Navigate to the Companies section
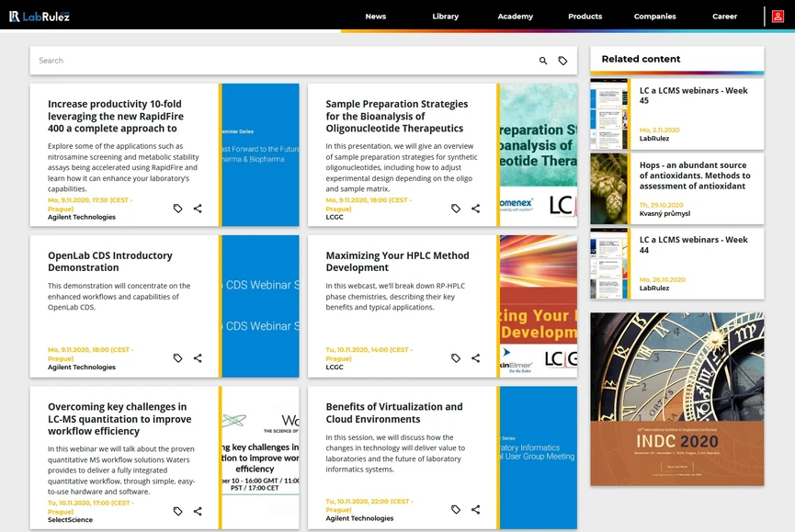The image size is (795, 532). point(654,16)
